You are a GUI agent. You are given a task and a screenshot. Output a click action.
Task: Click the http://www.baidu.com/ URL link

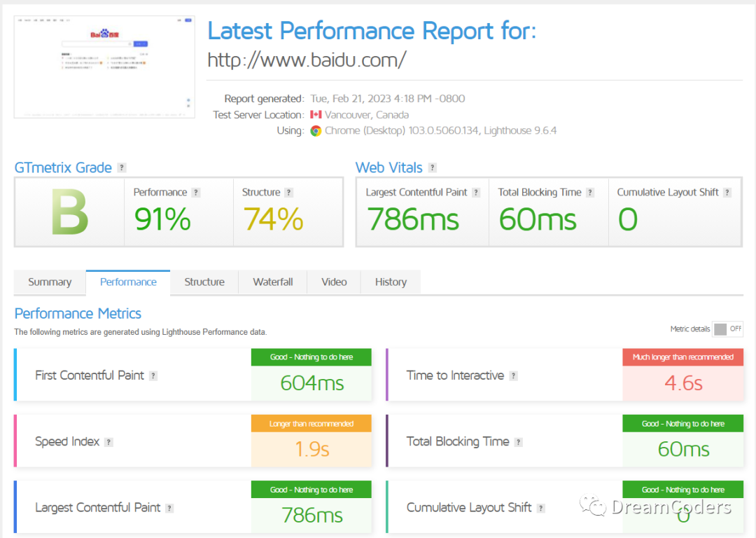(x=307, y=60)
